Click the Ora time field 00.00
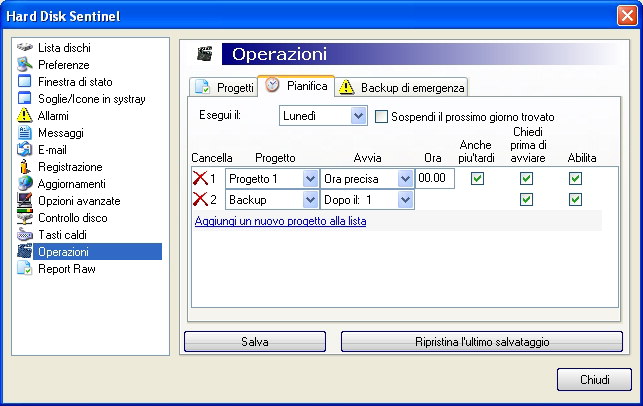Screen dimensions: 643x406 click(x=435, y=178)
